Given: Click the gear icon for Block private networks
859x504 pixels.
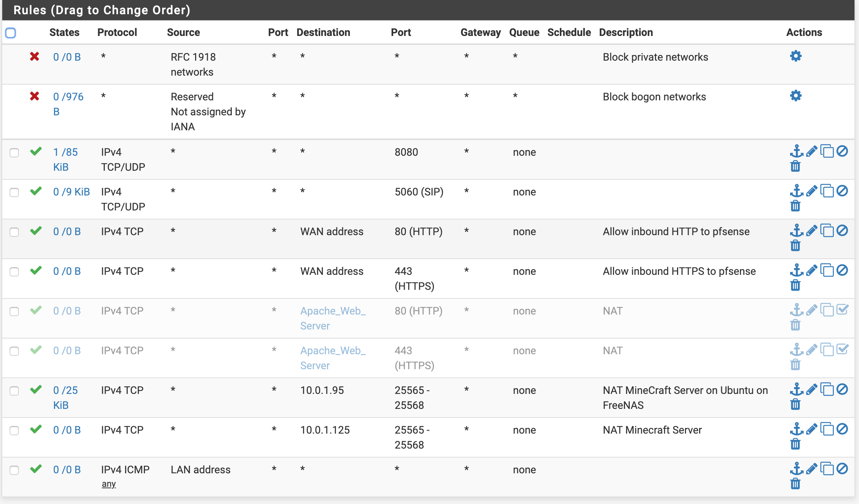Looking at the screenshot, I should point(795,56).
